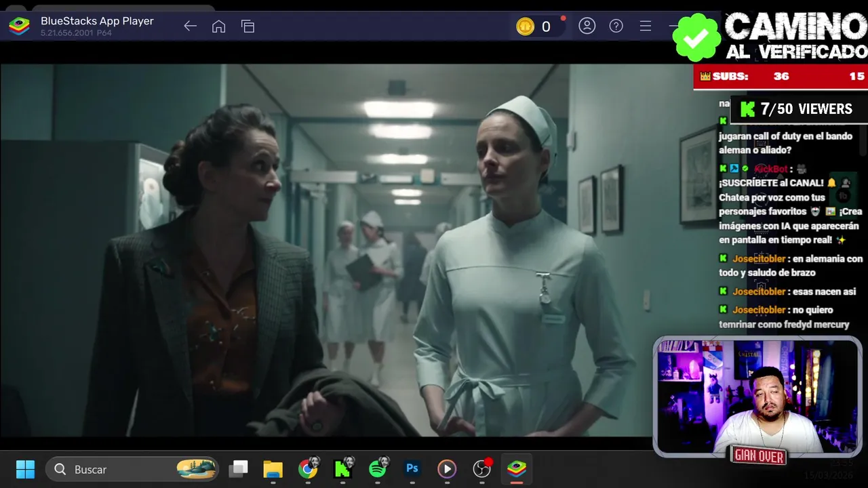This screenshot has height=488, width=868.
Task: Switch to OBS Studio in the taskbar
Action: pyautogui.click(x=482, y=468)
